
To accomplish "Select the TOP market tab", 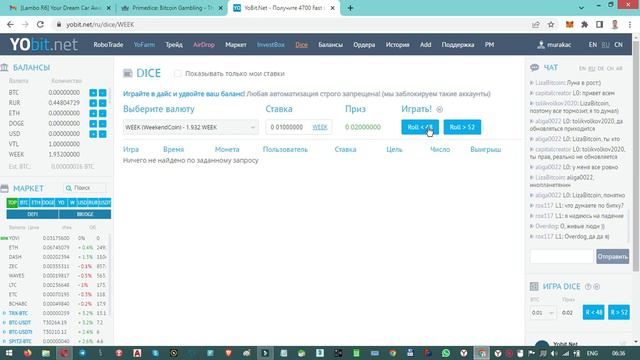I will (x=12, y=202).
